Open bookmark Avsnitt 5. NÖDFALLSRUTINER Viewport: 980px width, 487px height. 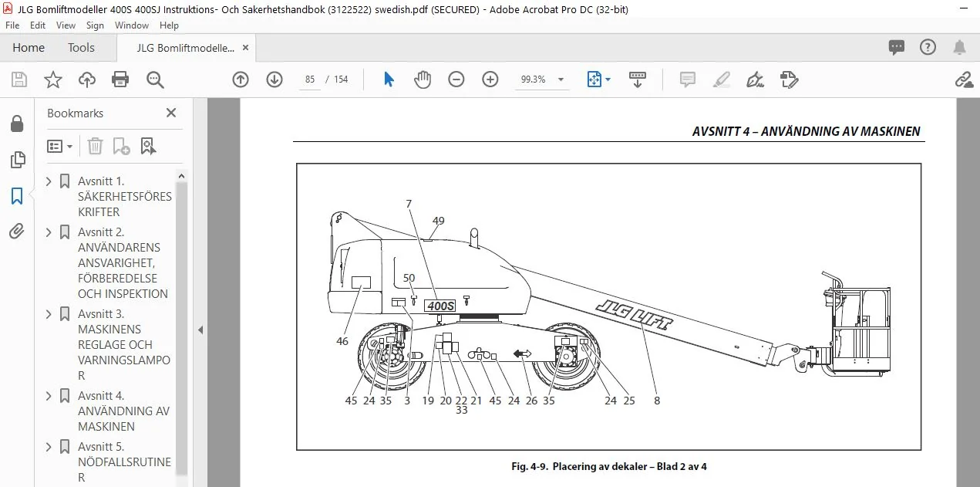124,462
